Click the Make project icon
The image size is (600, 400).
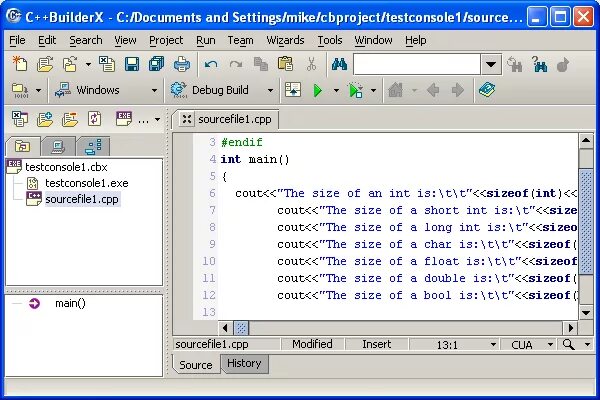click(x=293, y=90)
